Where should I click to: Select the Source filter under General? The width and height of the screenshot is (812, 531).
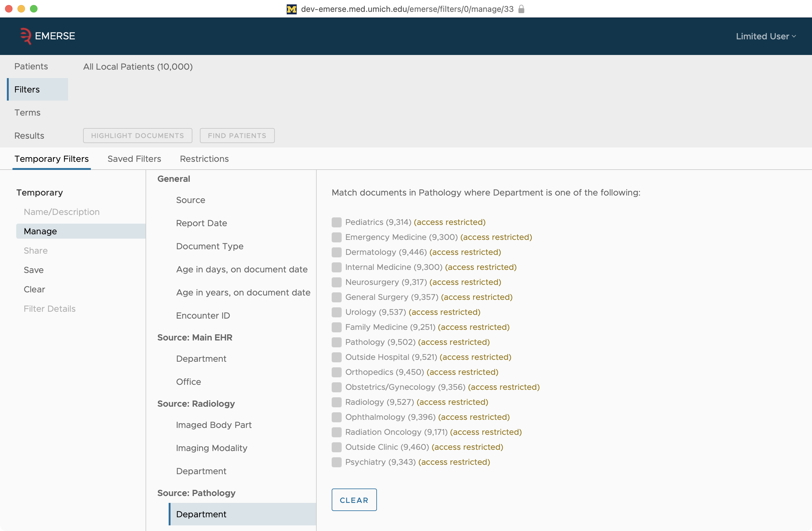tap(191, 200)
